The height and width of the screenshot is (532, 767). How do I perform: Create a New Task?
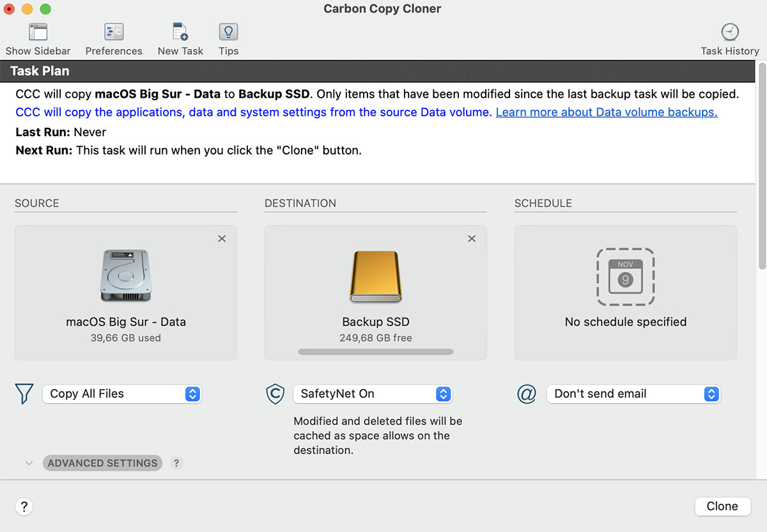point(180,32)
